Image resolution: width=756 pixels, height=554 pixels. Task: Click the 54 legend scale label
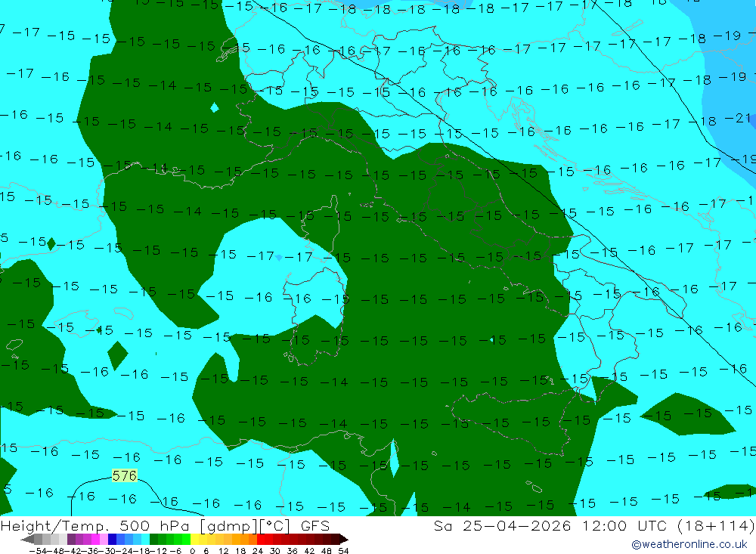point(343,551)
